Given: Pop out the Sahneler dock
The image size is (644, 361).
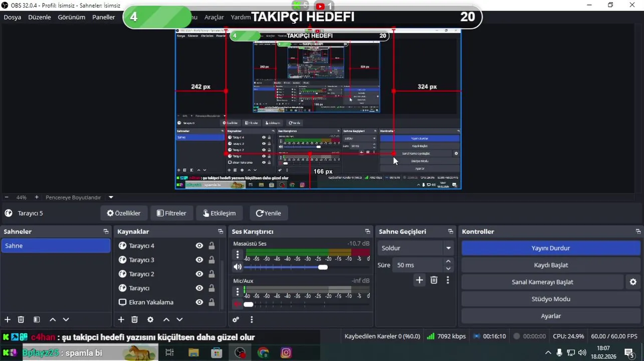Looking at the screenshot, I should tap(106, 232).
